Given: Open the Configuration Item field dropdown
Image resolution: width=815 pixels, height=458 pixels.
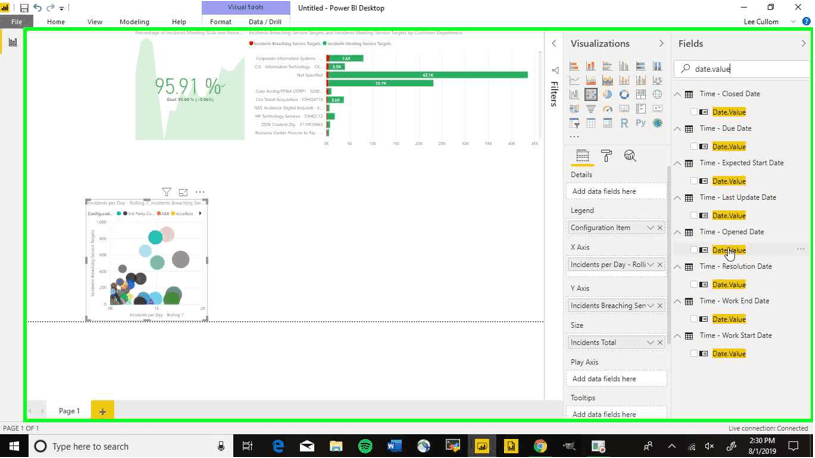Looking at the screenshot, I should (650, 228).
